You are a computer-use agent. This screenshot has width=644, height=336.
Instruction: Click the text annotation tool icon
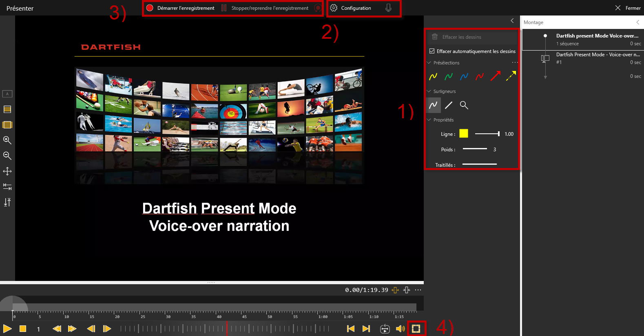7,94
